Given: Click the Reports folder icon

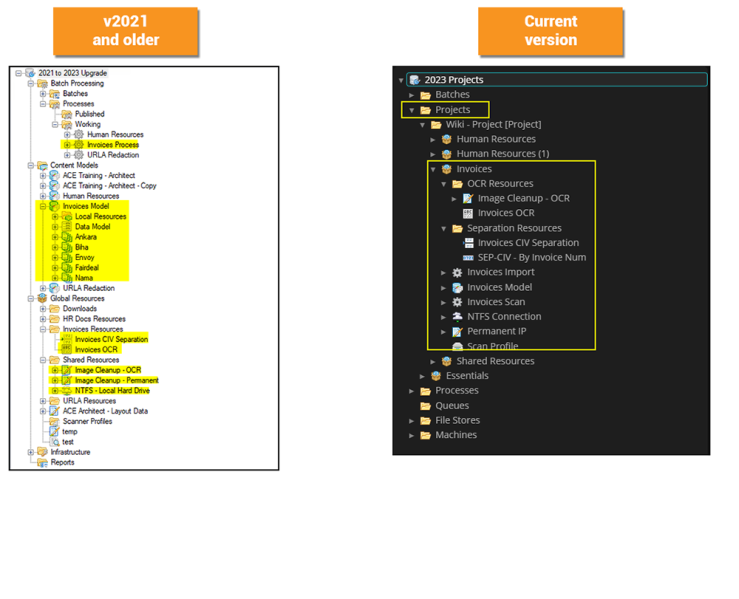Looking at the screenshot, I should pyautogui.click(x=42, y=463).
